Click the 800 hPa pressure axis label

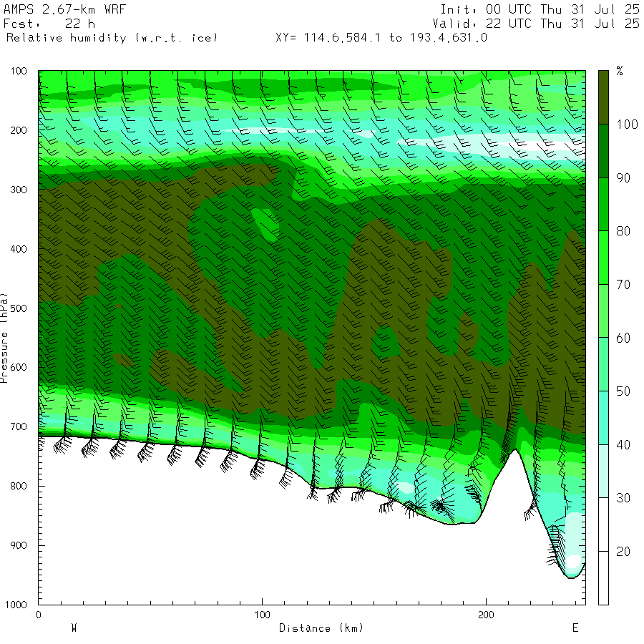(19, 486)
